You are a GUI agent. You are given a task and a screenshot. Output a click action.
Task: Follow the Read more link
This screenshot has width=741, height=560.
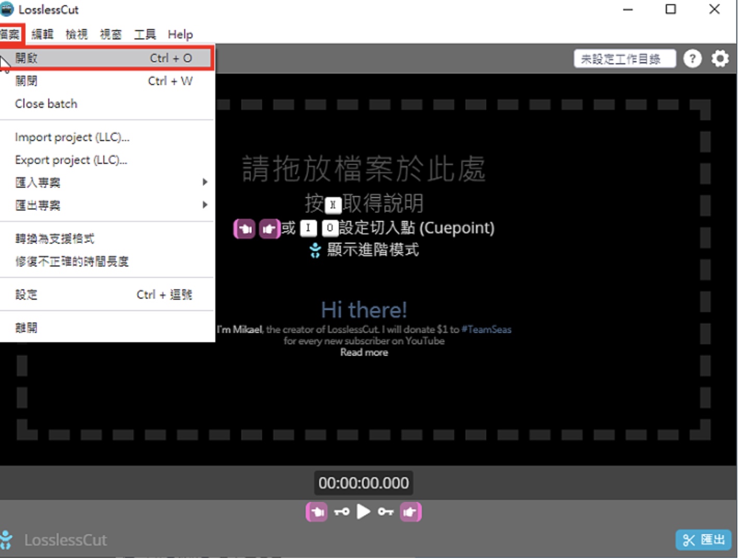[364, 353]
